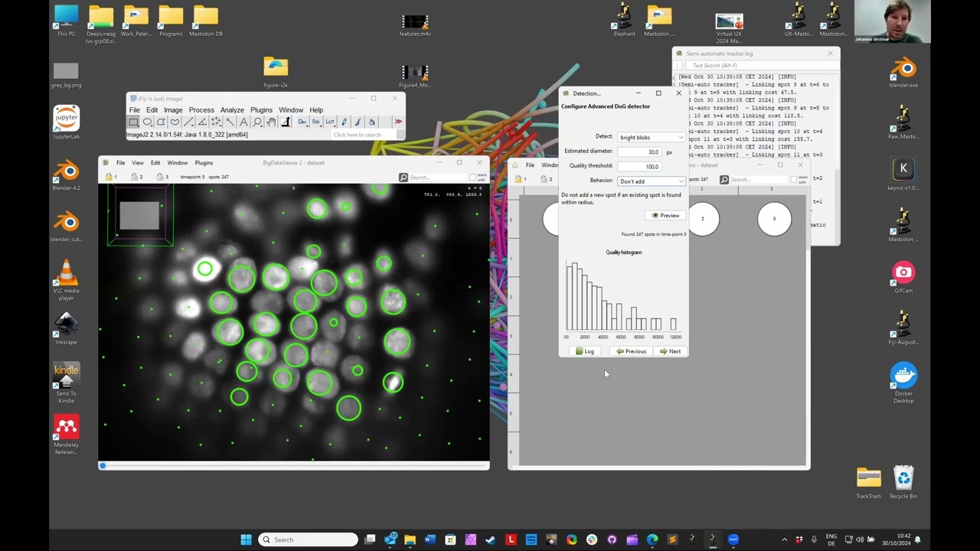Open the Stk stacks menu tool in ImageJ
The image size is (980, 551).
(x=316, y=122)
